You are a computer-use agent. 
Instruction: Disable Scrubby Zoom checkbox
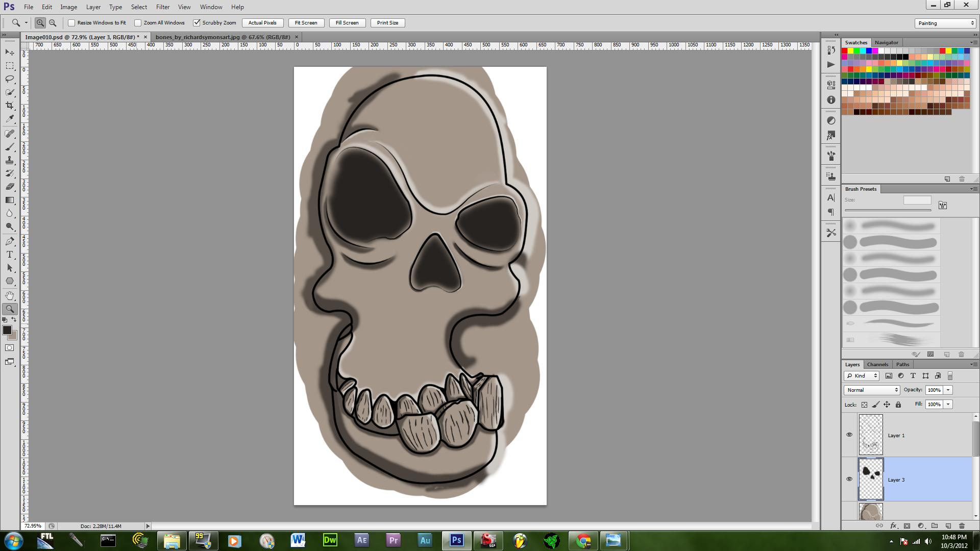tap(197, 23)
